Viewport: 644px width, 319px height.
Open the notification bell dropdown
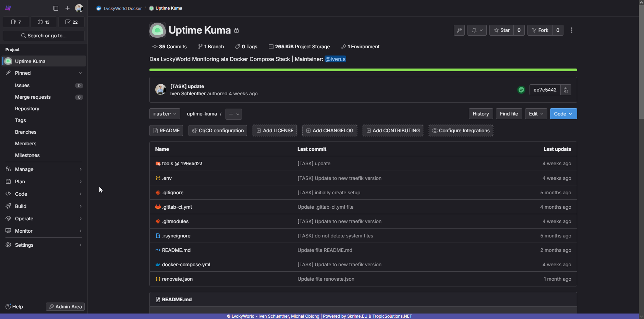[477, 30]
